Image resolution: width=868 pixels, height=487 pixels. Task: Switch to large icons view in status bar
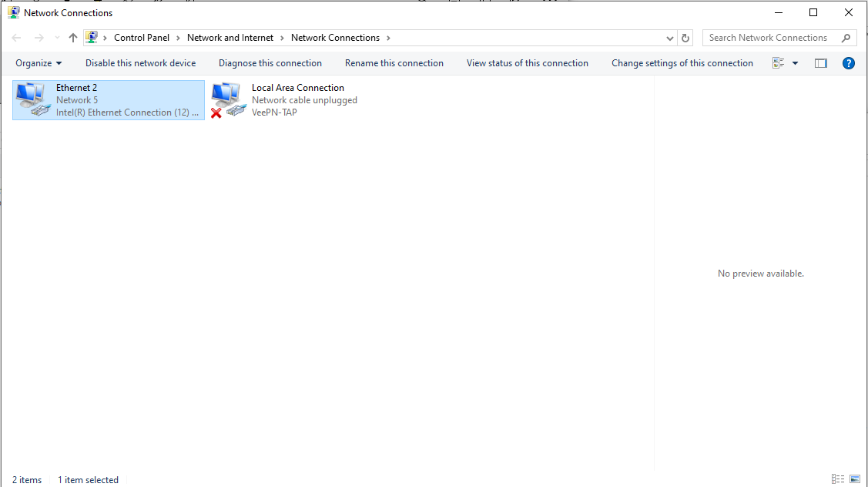[x=855, y=479]
